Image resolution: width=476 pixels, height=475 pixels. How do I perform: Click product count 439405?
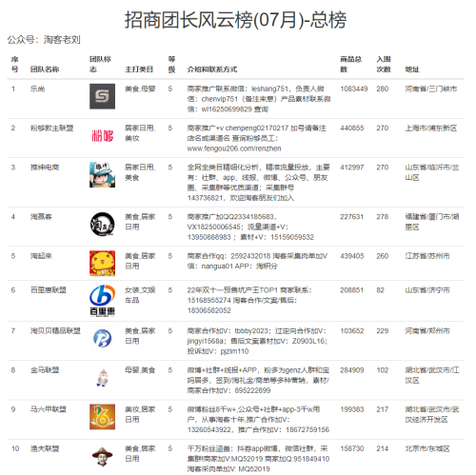[x=352, y=256]
